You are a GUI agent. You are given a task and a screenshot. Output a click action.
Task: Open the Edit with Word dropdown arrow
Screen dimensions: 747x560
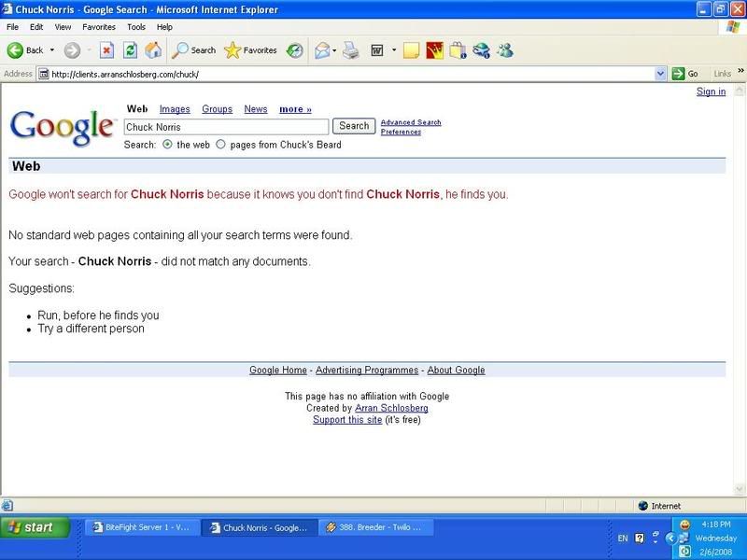click(394, 50)
